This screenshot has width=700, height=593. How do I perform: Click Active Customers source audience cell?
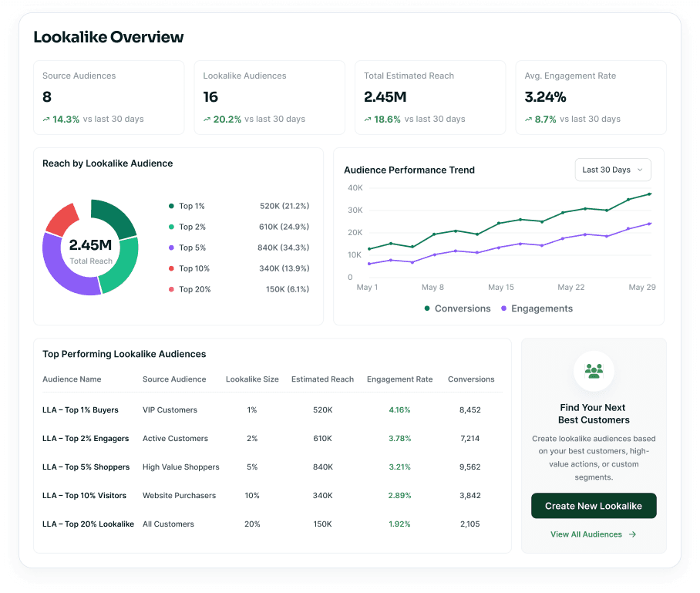coord(175,439)
